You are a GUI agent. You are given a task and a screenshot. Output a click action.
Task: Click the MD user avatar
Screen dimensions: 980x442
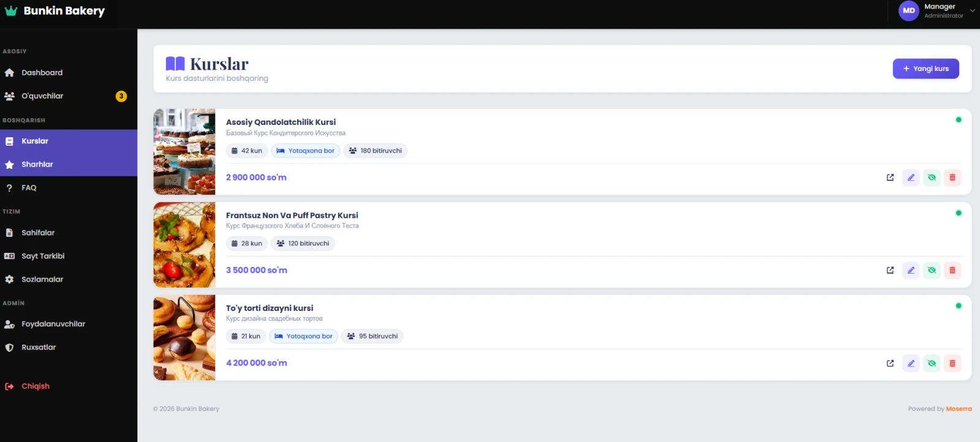click(x=908, y=10)
